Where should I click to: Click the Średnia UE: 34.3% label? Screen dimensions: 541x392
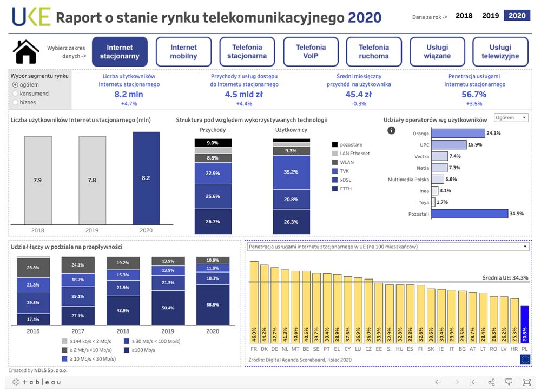point(505,277)
